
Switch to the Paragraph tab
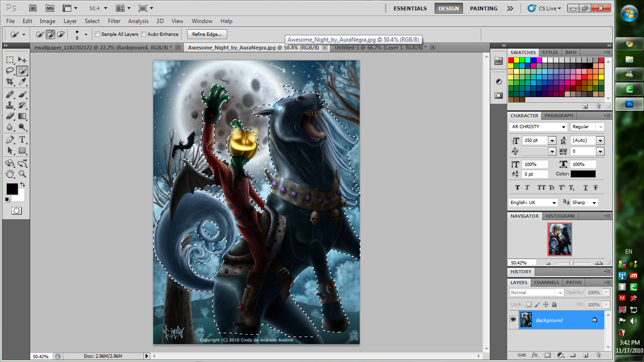(559, 115)
